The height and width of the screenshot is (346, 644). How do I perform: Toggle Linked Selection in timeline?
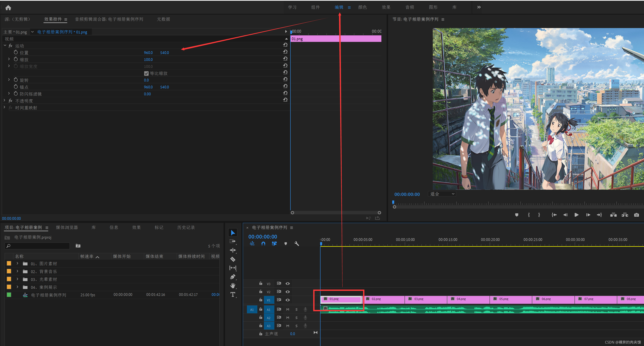(x=274, y=243)
